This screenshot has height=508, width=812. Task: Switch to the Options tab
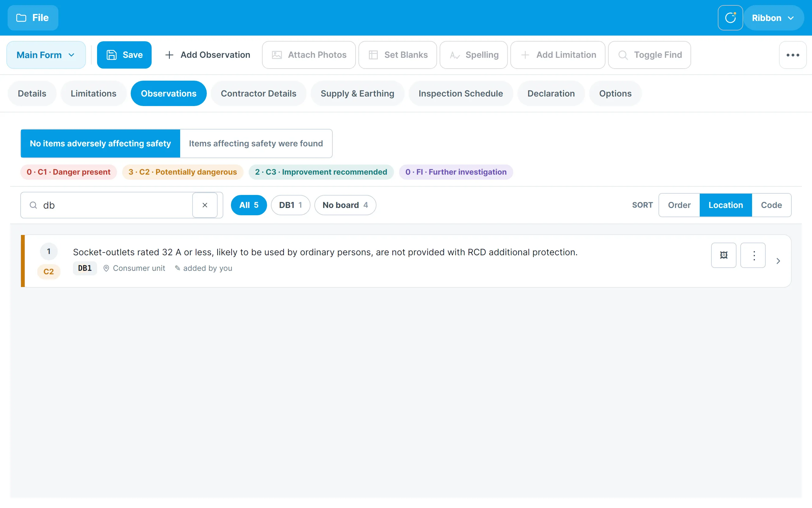[x=615, y=93]
